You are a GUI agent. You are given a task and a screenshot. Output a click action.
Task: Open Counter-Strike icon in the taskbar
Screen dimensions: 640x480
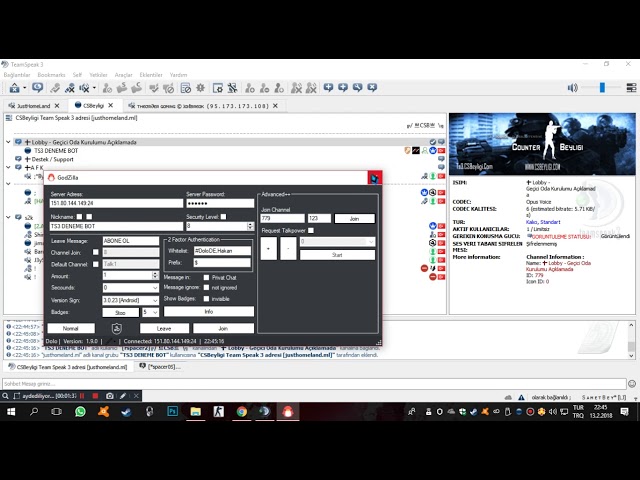219,411
